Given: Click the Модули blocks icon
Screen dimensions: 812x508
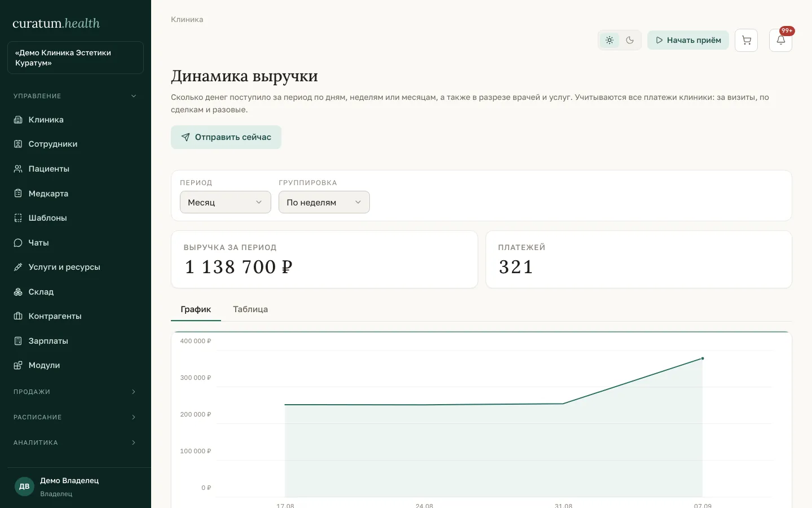Looking at the screenshot, I should pyautogui.click(x=18, y=365).
